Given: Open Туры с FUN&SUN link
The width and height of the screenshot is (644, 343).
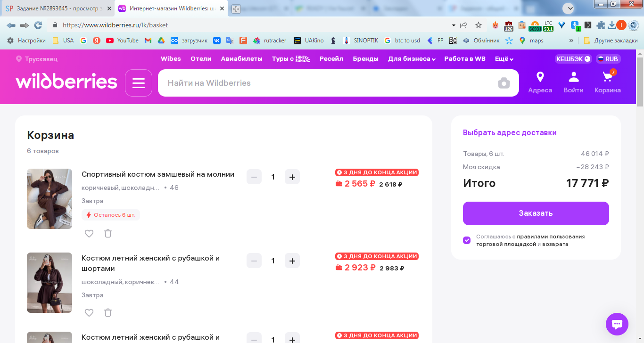Looking at the screenshot, I should (291, 59).
